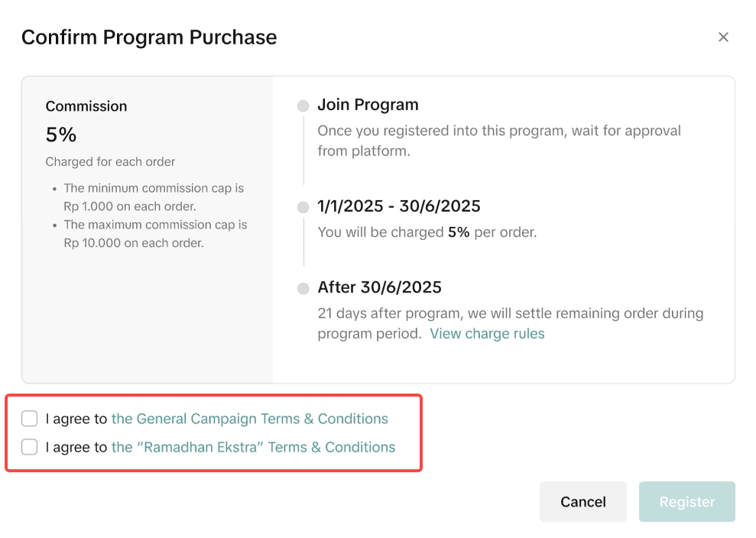Click the After 30/6/2025 step heading
Screen dimensions: 756x538
click(x=379, y=288)
